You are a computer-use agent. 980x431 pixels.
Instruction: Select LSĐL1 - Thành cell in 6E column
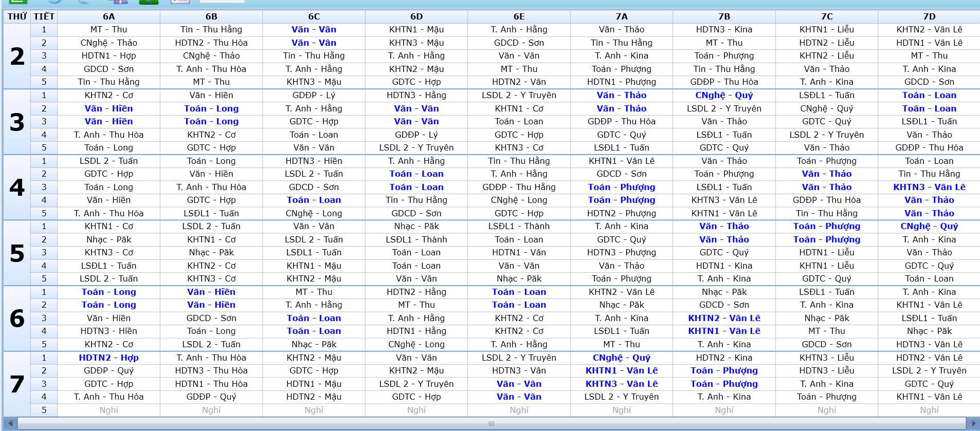[x=519, y=226]
